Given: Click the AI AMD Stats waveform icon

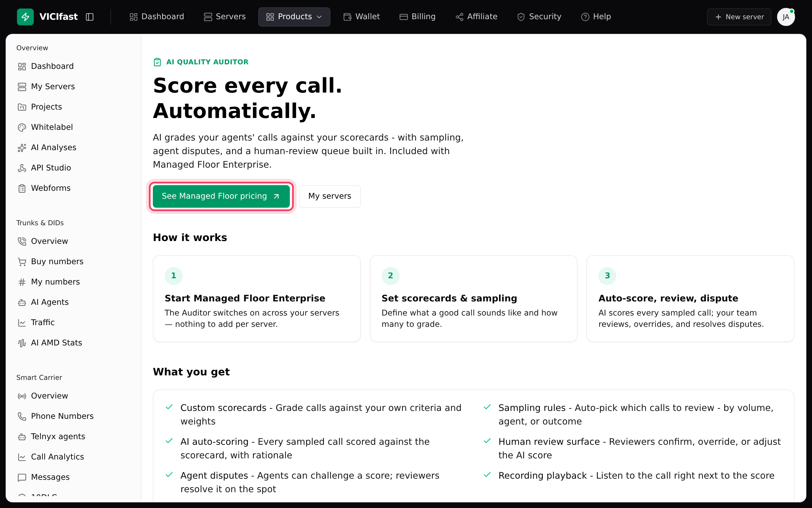Looking at the screenshot, I should (22, 343).
